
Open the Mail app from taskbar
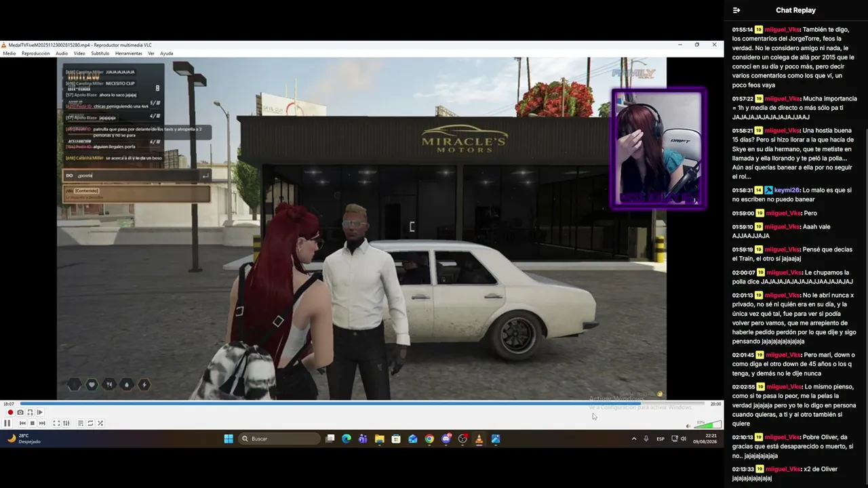tap(413, 439)
